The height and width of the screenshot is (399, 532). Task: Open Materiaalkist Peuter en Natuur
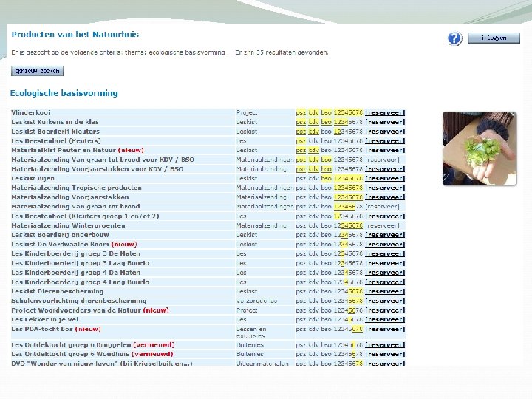64,150
